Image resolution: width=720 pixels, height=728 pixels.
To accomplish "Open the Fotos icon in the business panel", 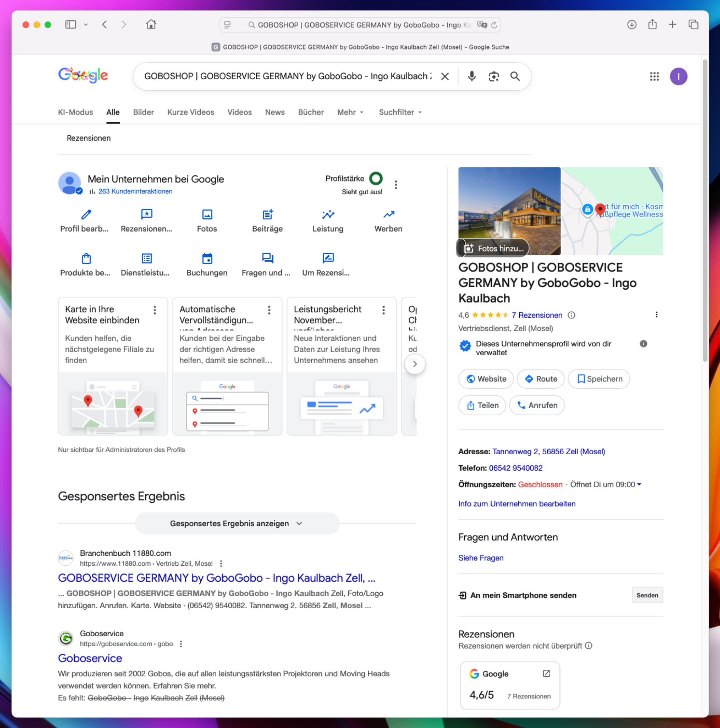I will [207, 214].
